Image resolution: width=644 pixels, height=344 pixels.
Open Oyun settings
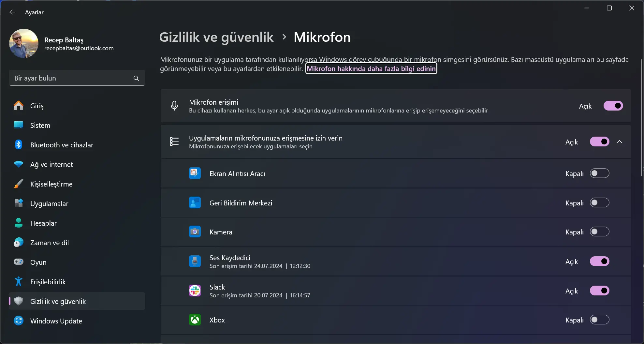(77, 262)
